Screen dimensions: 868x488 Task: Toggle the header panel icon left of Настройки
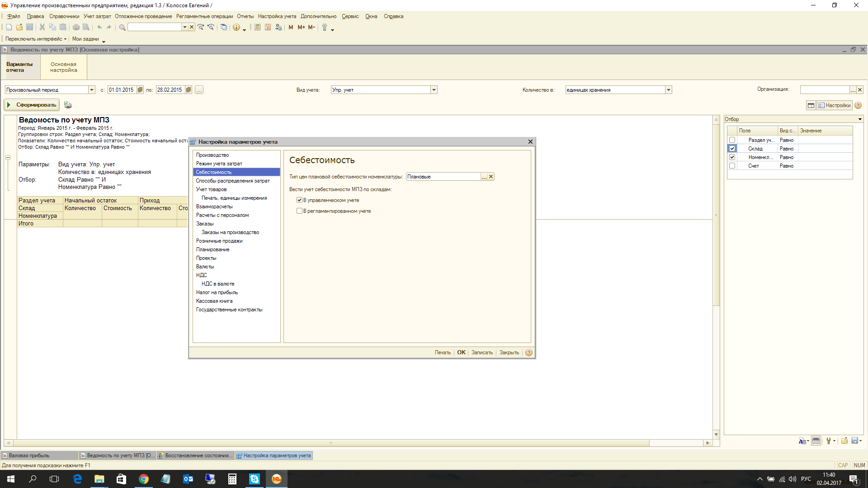[811, 105]
